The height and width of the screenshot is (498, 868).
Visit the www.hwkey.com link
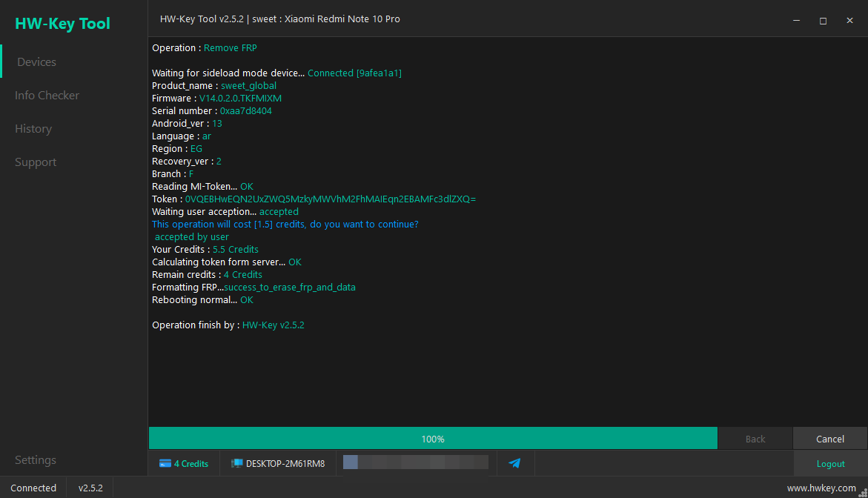[821, 488]
